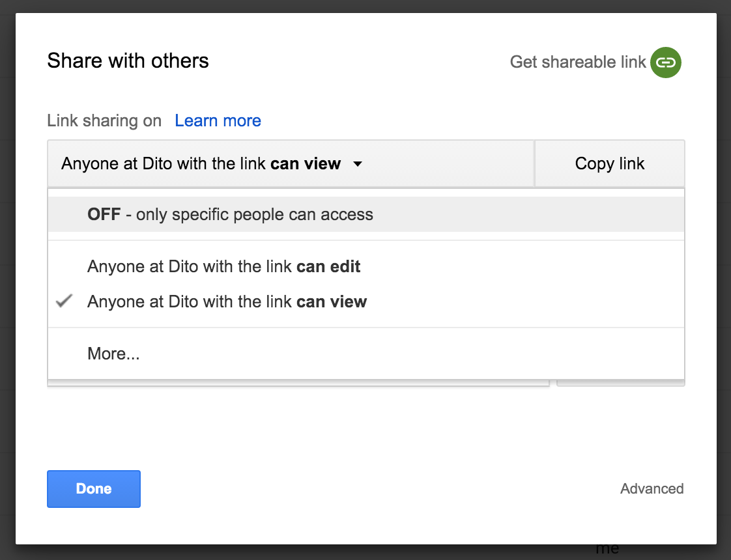Choose Anyone at Dito can edit option
This screenshot has width=731, height=560.
pyautogui.click(x=223, y=266)
